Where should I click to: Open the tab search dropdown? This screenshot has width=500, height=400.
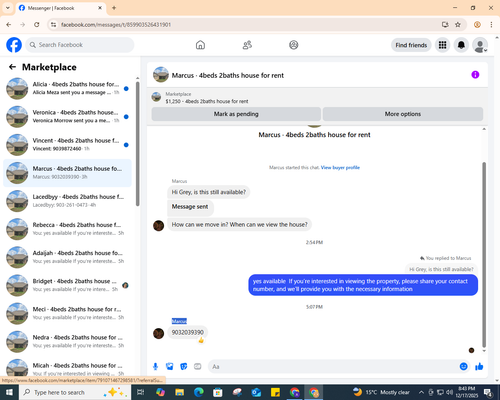point(8,8)
